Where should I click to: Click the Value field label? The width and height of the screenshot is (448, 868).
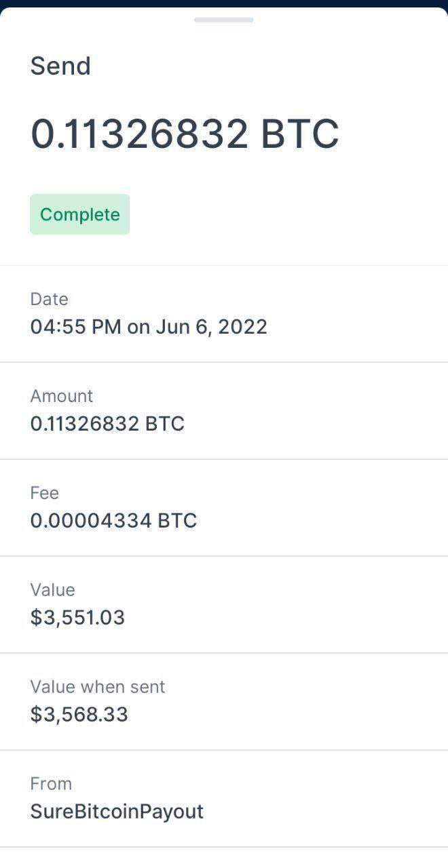tap(52, 590)
